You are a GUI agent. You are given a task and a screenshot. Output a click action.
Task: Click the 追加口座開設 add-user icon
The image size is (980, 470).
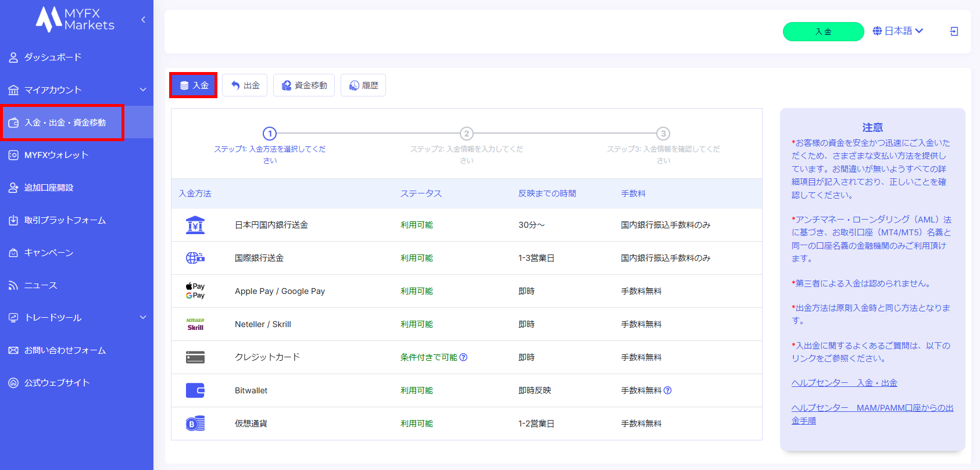13,188
